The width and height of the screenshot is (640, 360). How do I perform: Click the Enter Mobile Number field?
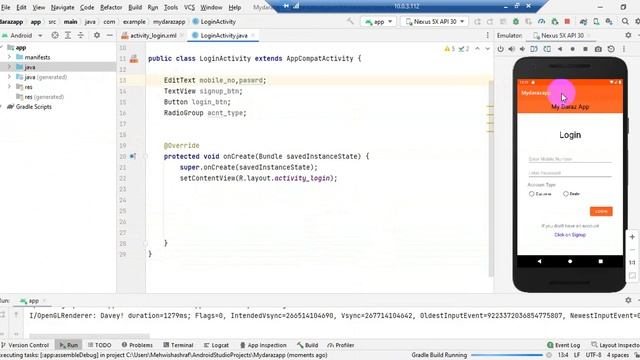tap(570, 158)
